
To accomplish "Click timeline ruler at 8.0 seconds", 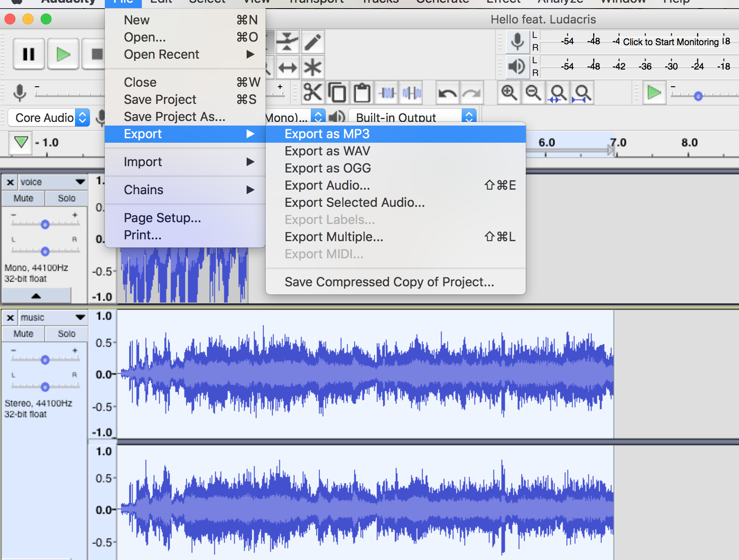I will click(x=689, y=143).
